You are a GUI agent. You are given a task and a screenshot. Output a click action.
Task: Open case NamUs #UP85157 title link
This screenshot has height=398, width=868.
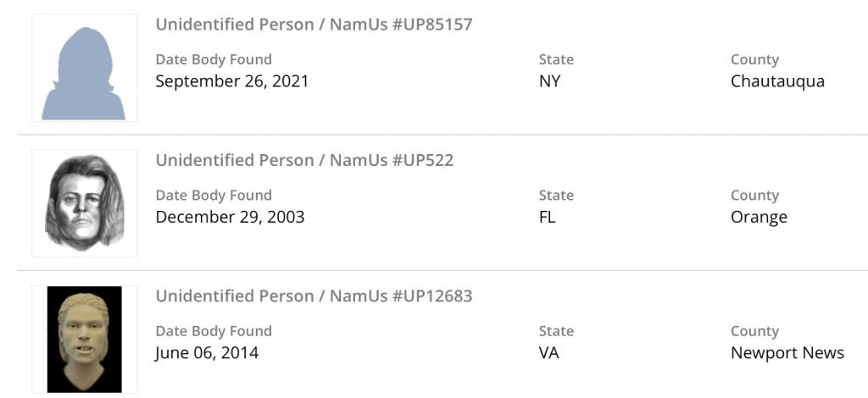(x=314, y=25)
